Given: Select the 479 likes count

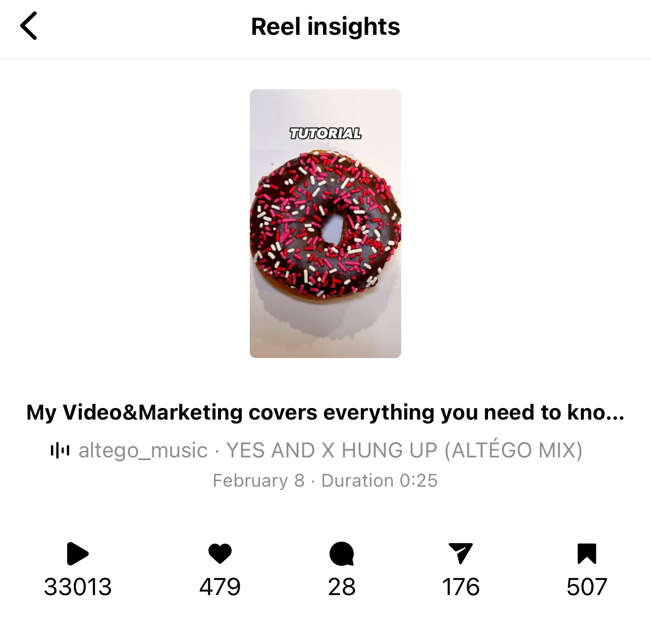Looking at the screenshot, I should click(x=220, y=587).
